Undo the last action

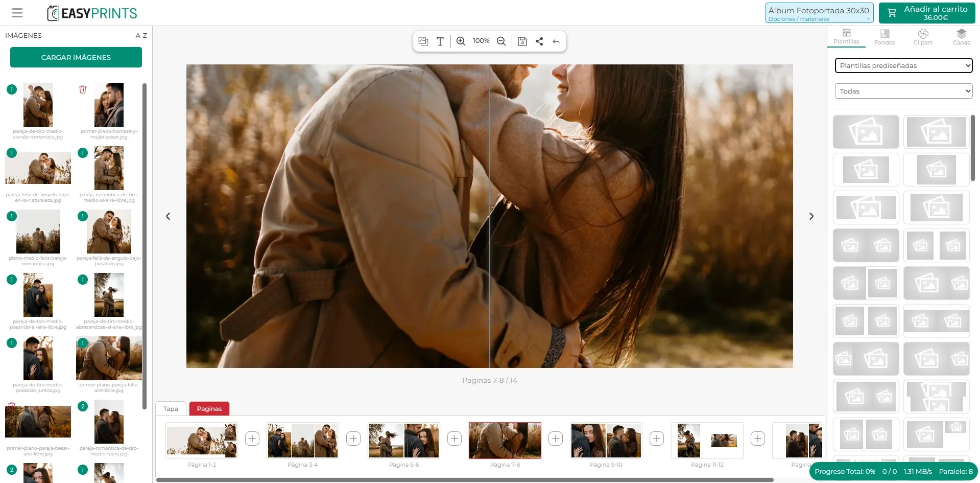556,41
